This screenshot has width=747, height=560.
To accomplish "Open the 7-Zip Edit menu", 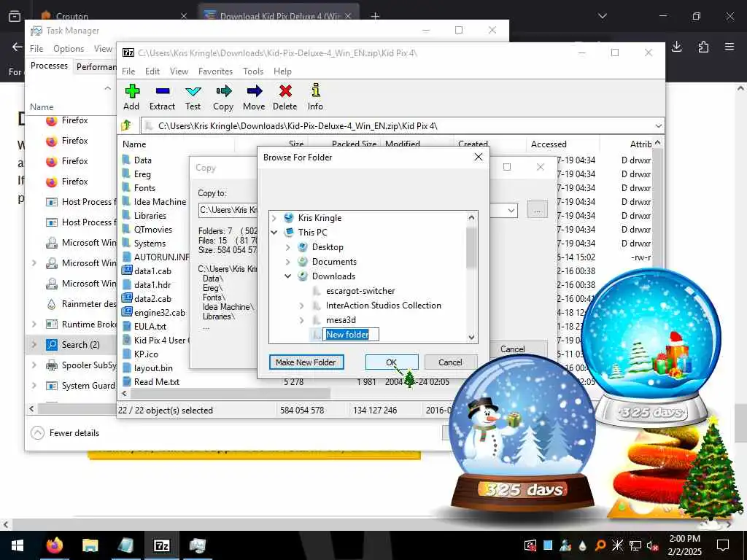I will point(152,71).
